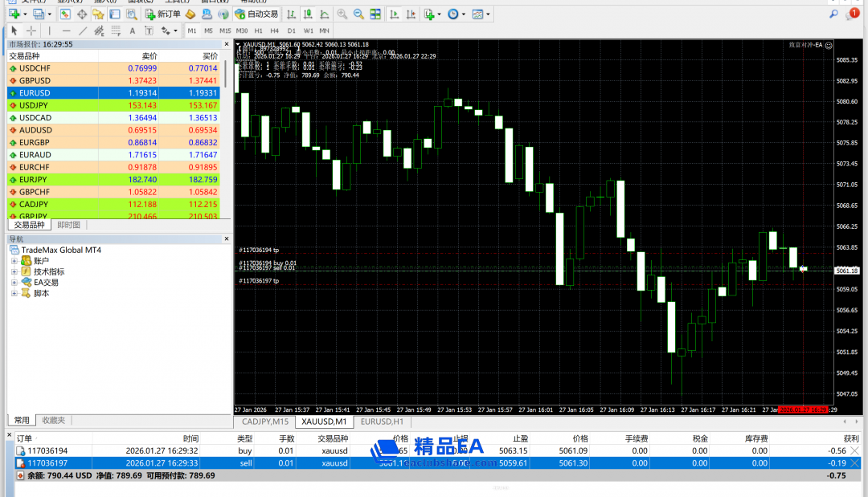Click the New Order (新订单) button
Image resolution: width=868 pixels, height=497 pixels.
pyautogui.click(x=162, y=14)
